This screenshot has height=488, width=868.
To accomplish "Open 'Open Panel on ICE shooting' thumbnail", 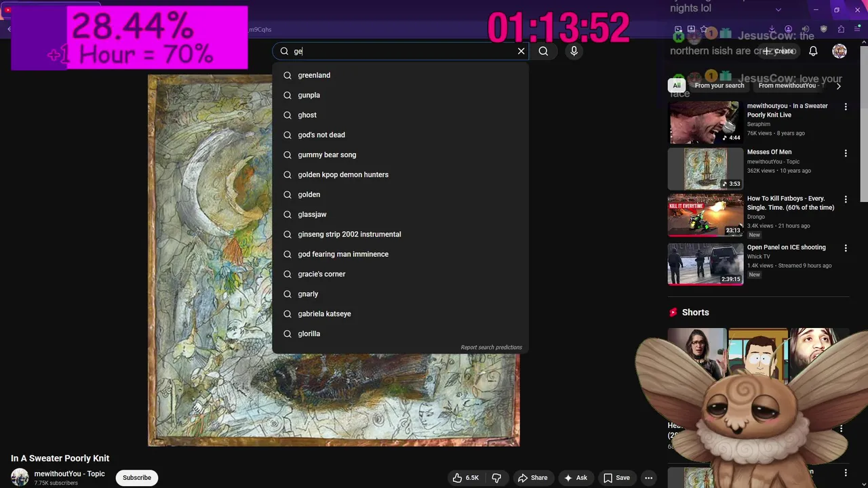I will point(705,264).
